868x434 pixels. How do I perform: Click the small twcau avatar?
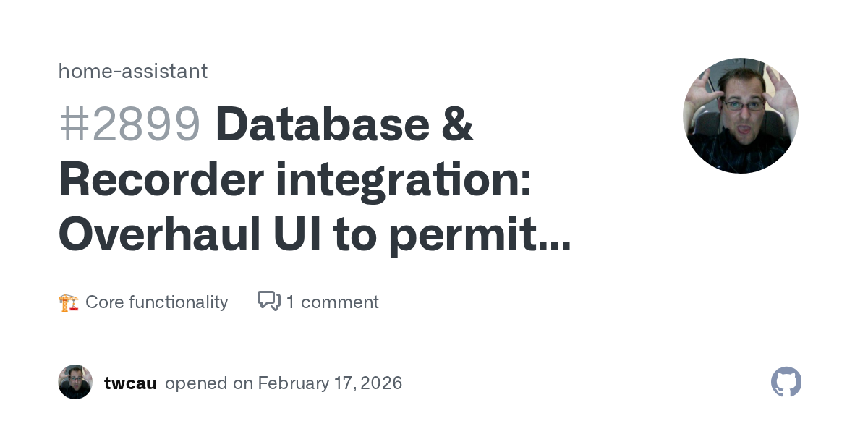click(x=75, y=382)
